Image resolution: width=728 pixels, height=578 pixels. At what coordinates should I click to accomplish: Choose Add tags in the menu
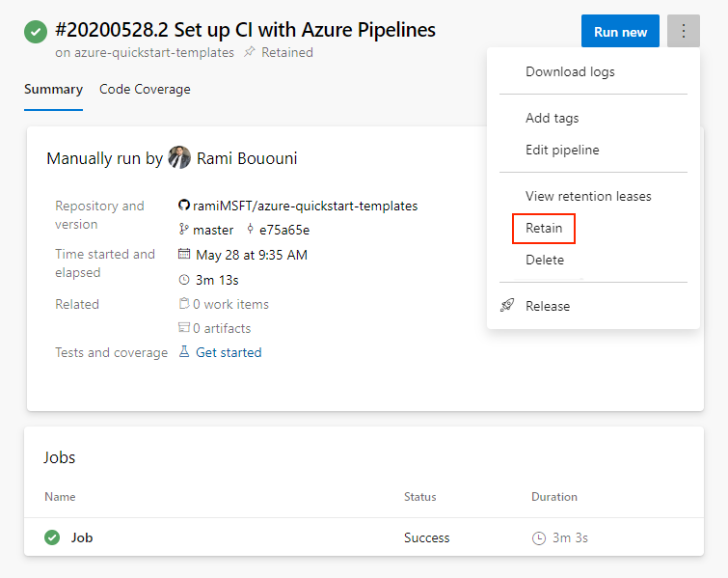point(552,118)
